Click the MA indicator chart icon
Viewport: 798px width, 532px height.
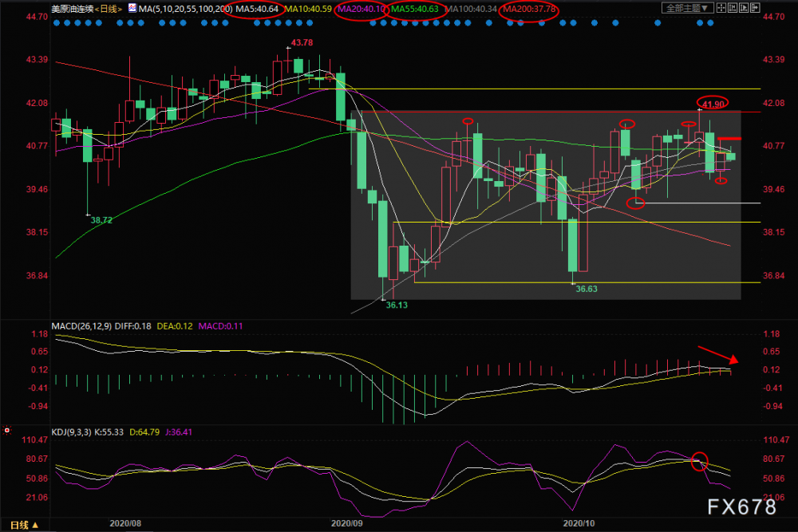point(132,8)
